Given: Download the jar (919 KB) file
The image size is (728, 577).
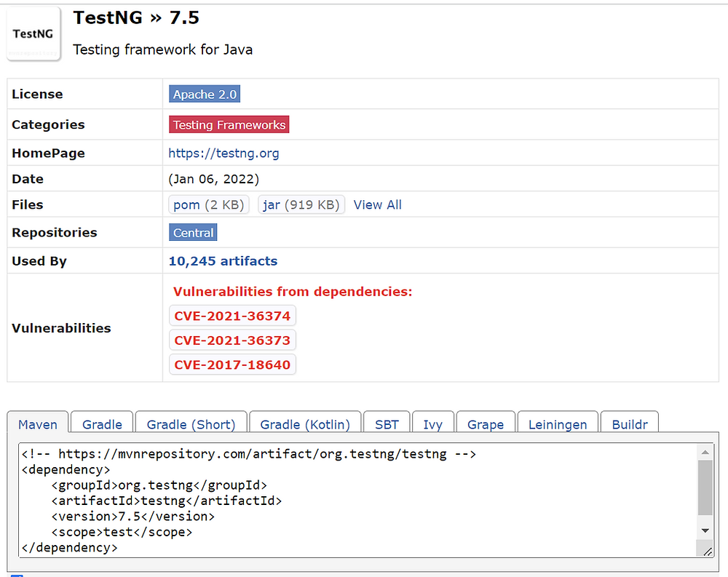Looking at the screenshot, I should tap(301, 204).
